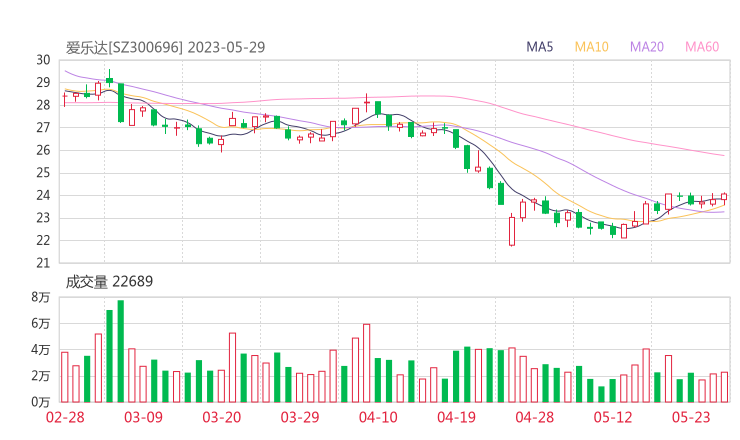Screen dimensions: 740x440
Task: Click the 03-09 date axis label
Action: click(x=143, y=417)
